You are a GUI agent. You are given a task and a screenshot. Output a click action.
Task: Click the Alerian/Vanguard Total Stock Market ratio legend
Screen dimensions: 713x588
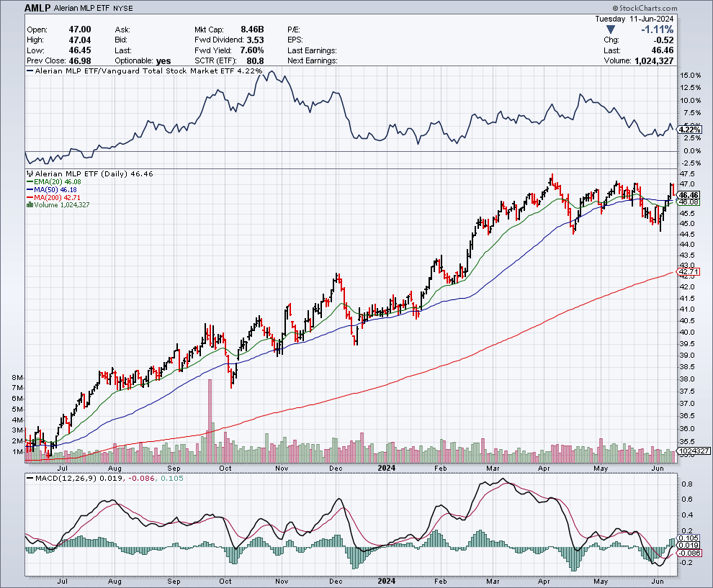(145, 71)
